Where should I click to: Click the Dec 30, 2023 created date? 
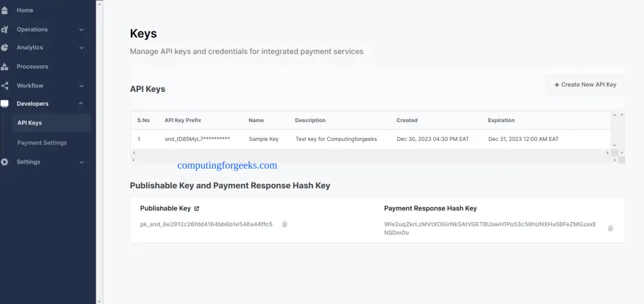coord(433,139)
